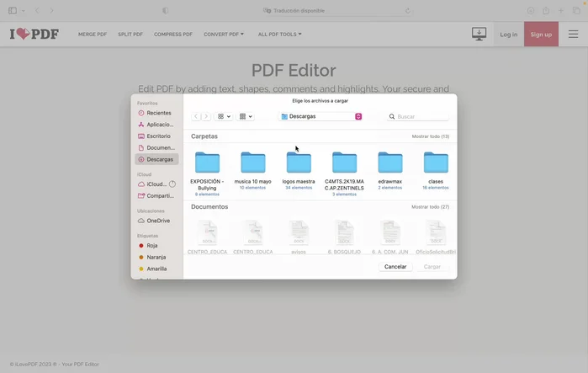This screenshot has width=588, height=373.
Task: Expand ALL PDF TOOLS menu
Action: pos(279,35)
